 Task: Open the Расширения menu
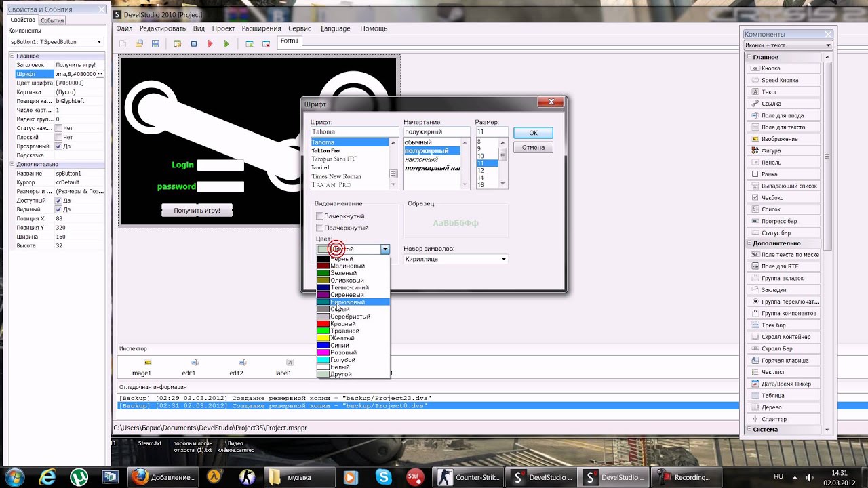point(261,28)
